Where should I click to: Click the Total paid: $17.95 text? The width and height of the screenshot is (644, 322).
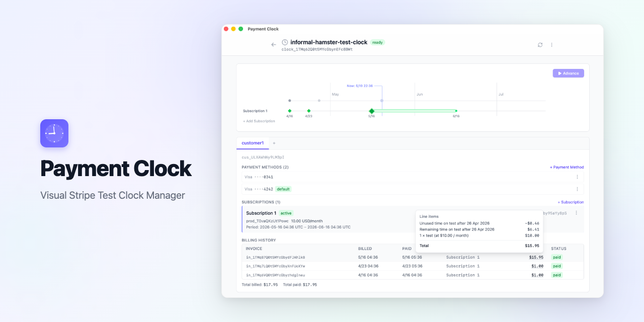pos(300,285)
